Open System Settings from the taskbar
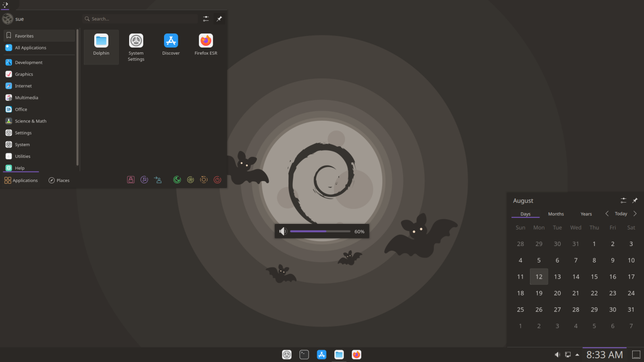Viewport: 644px width, 362px height. click(287, 354)
